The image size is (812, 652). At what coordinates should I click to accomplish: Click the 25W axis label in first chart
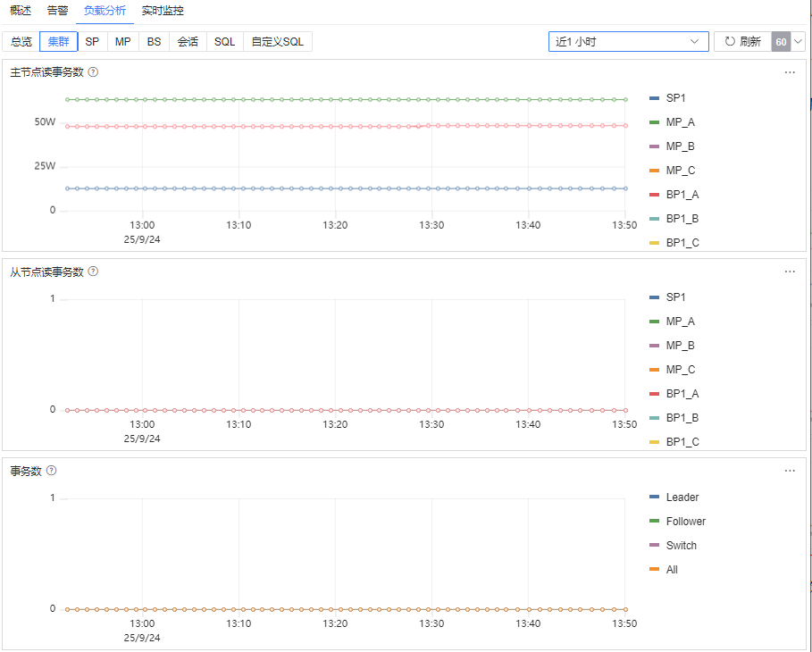tap(45, 166)
